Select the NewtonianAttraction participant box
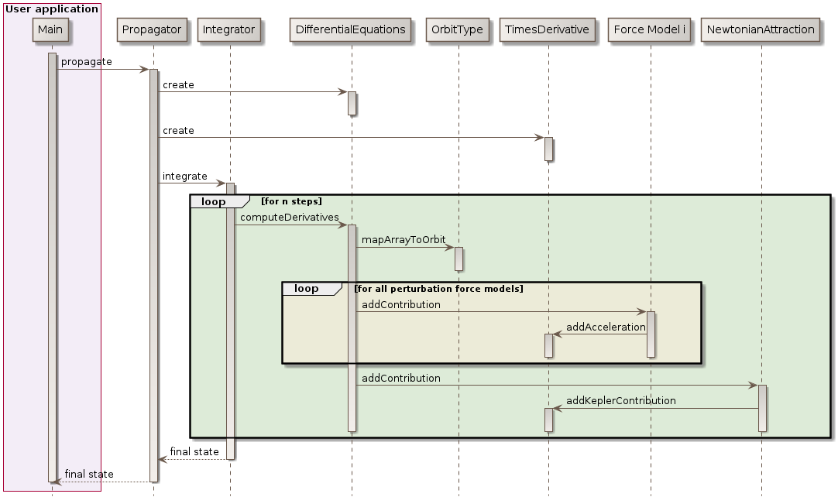838x504 pixels. point(761,29)
